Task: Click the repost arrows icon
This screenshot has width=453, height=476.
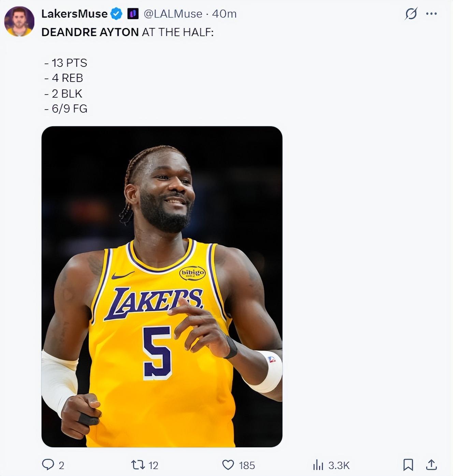Action: click(138, 465)
